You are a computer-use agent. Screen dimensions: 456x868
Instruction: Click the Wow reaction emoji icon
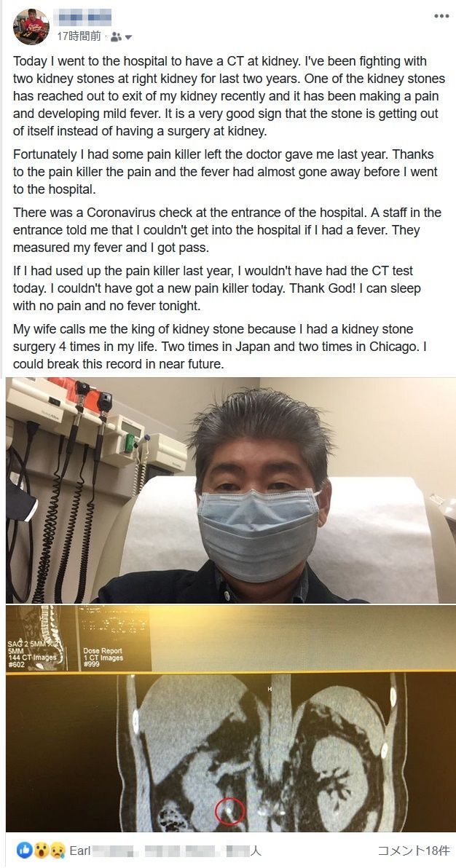[x=41, y=850]
